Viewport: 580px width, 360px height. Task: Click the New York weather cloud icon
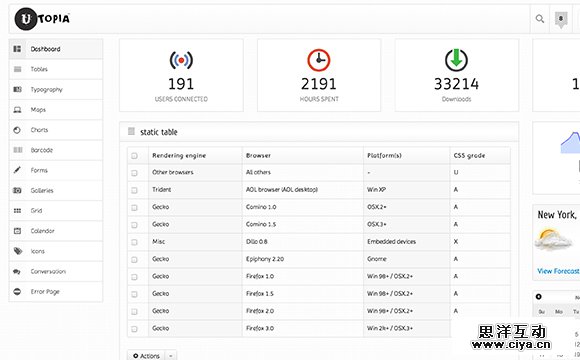click(x=553, y=240)
